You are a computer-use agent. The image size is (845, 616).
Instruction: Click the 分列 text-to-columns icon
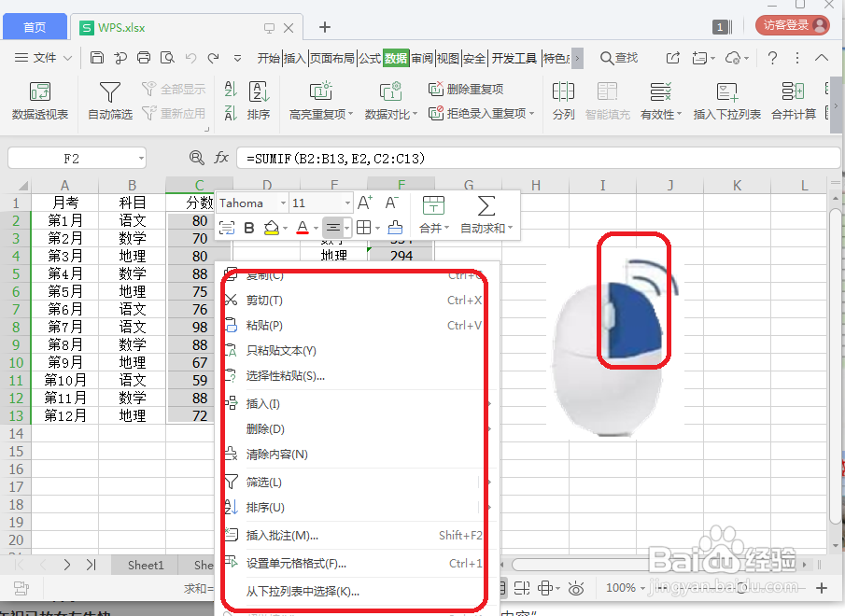(x=564, y=101)
